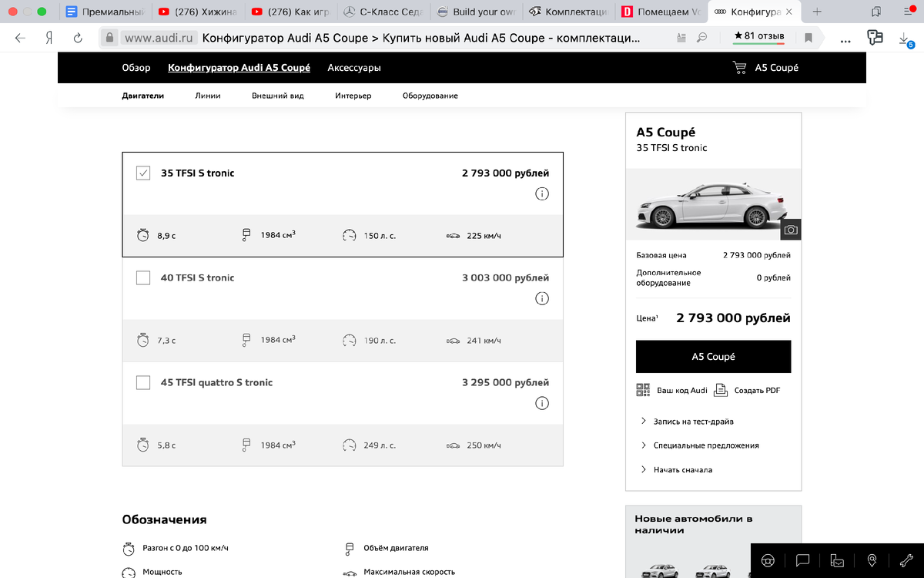Screen dimensions: 924x578
Task: Uncheck the 35 TFSI S tronic checkbox
Action: [143, 173]
